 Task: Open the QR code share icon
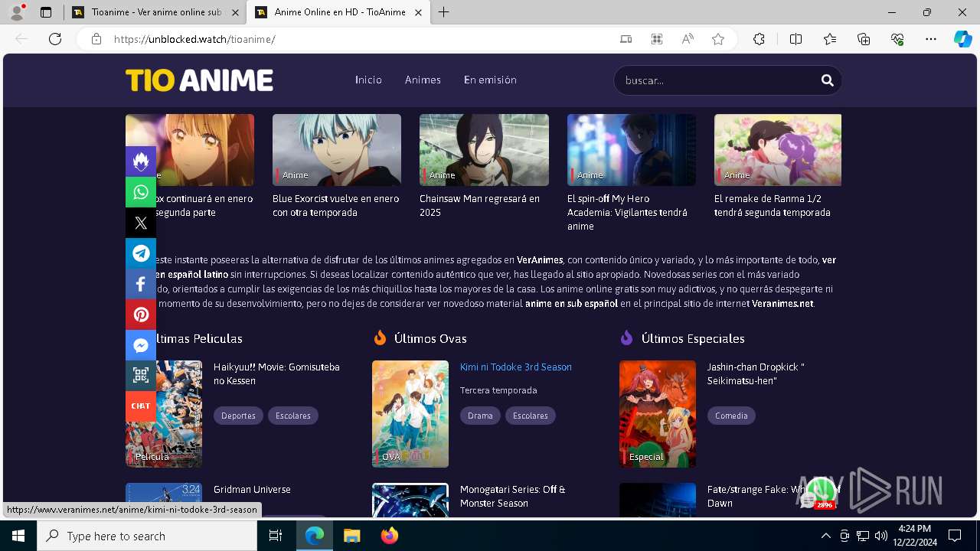pos(141,376)
